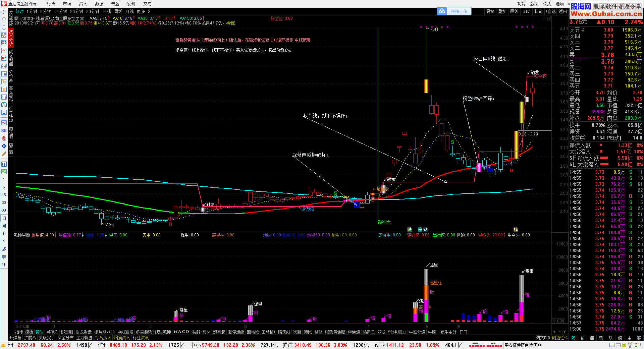Open the 图文F10 button
The width and height of the screenshot is (644, 349).
(x=543, y=338)
